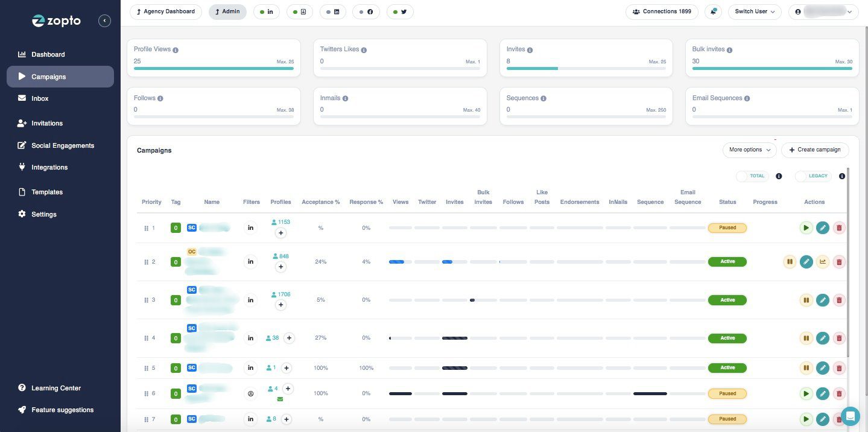Screen dimensions: 868x432
Task: Switch to the Agency Dashboard tab
Action: [165, 11]
